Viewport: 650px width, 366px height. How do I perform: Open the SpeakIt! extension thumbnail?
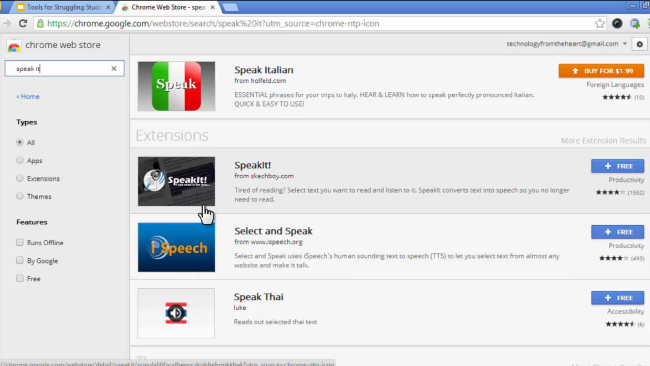coord(176,181)
